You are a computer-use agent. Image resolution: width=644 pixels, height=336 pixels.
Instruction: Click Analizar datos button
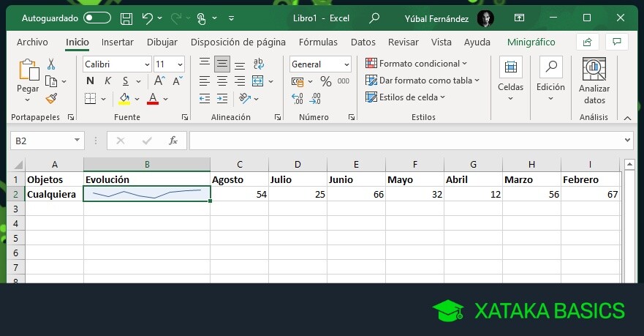click(x=594, y=81)
